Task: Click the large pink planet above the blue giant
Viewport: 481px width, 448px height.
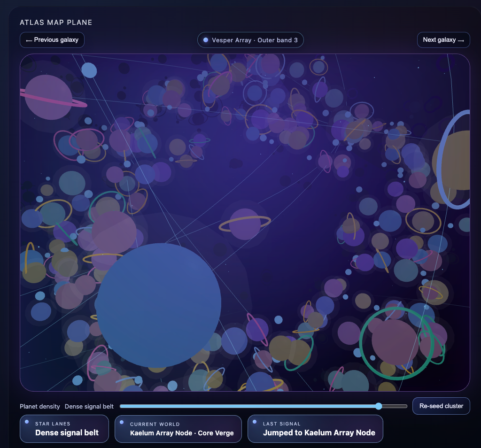Action: coord(114,232)
